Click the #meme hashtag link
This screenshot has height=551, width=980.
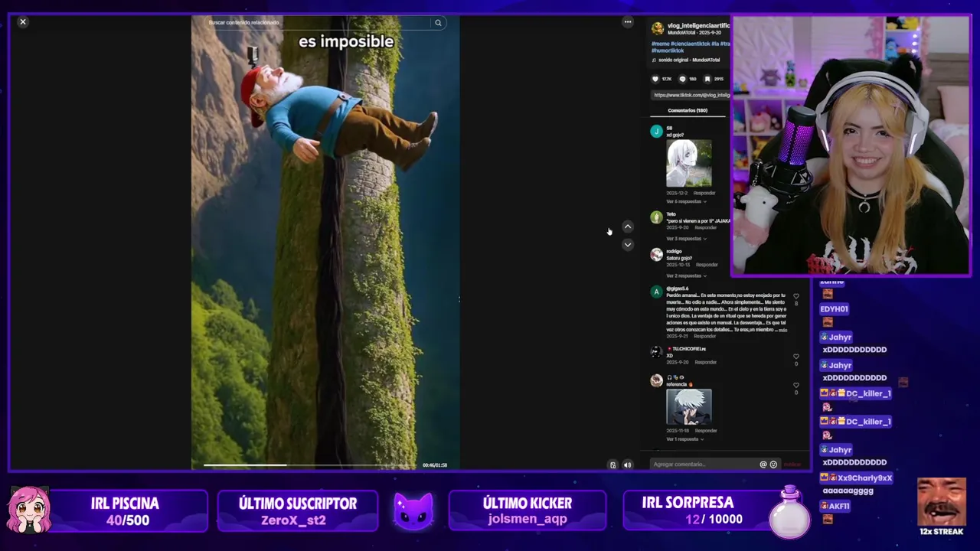[661, 44]
